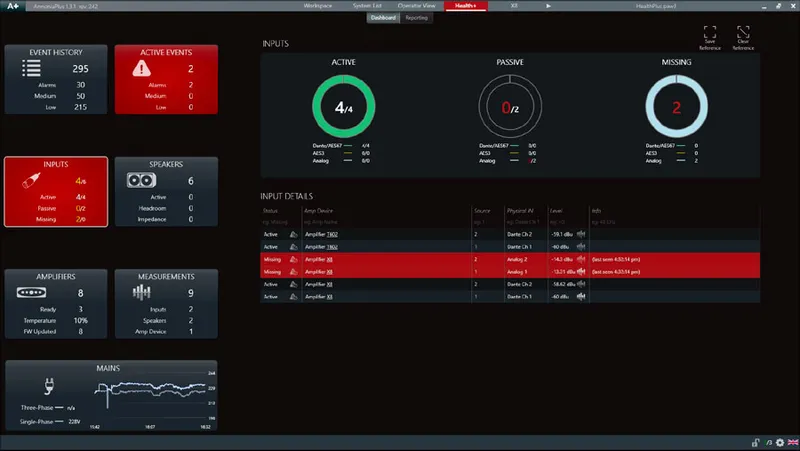Click the Measurements card meter icon

(141, 292)
